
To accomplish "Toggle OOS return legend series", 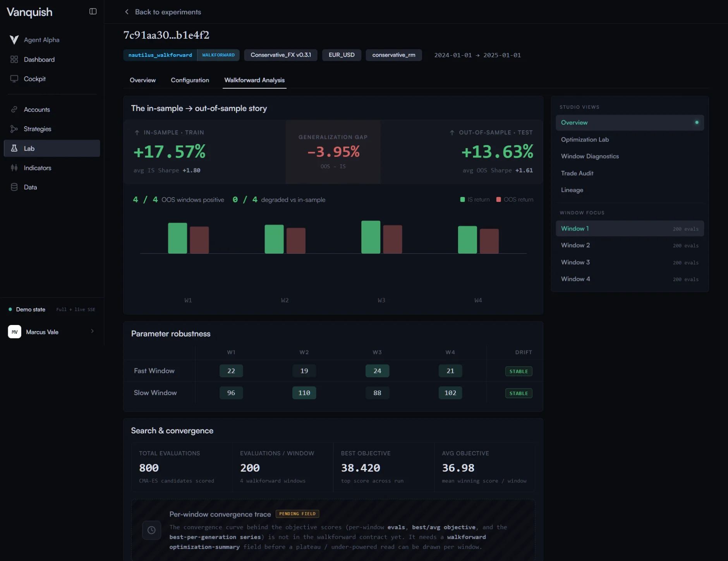I will coord(515,200).
